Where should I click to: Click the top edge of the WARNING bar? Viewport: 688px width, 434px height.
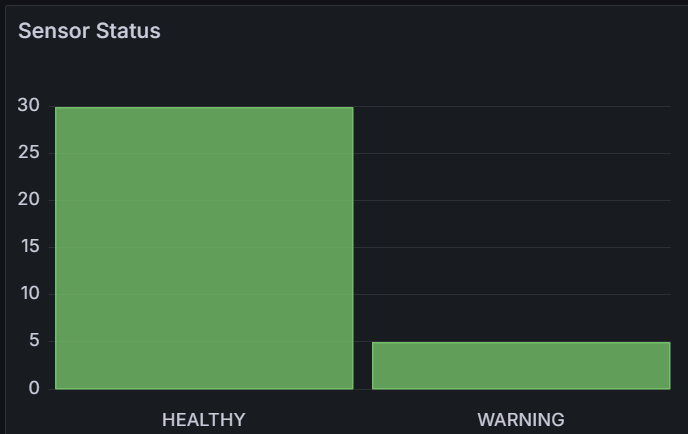click(x=521, y=343)
